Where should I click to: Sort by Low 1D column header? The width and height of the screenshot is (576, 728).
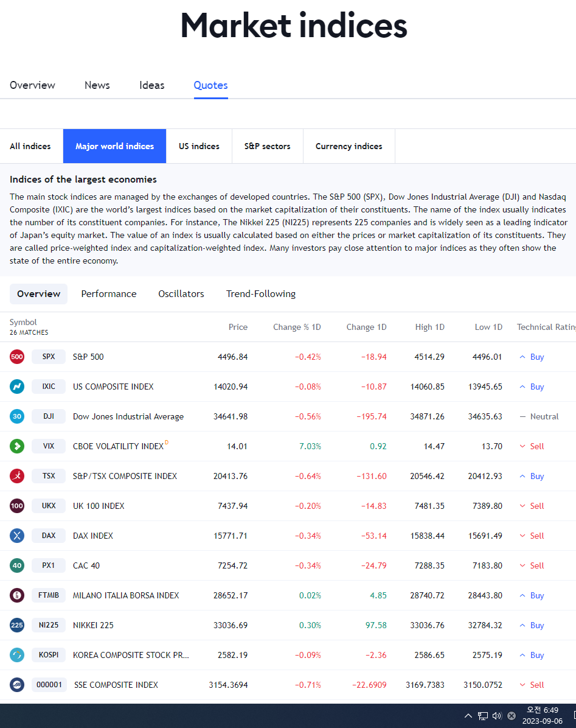click(488, 327)
